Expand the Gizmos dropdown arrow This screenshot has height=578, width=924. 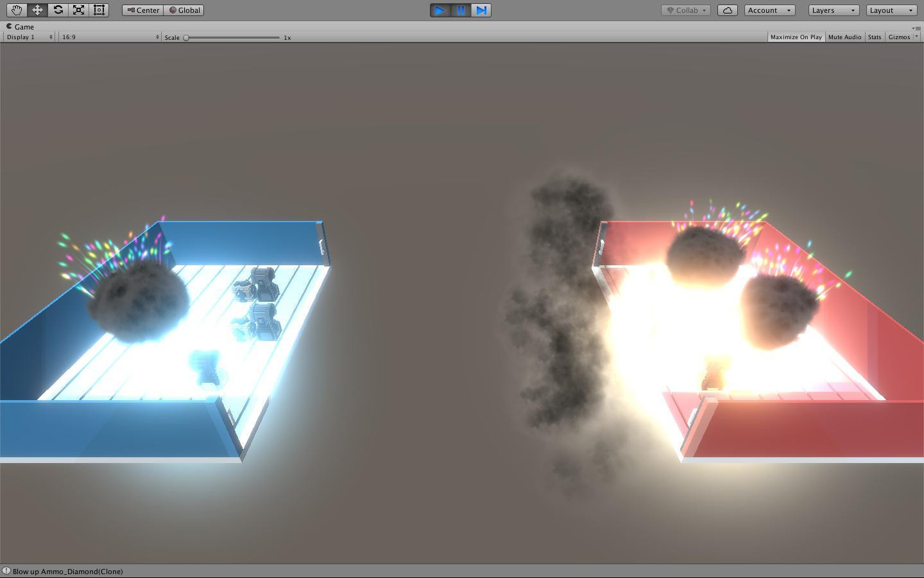916,37
